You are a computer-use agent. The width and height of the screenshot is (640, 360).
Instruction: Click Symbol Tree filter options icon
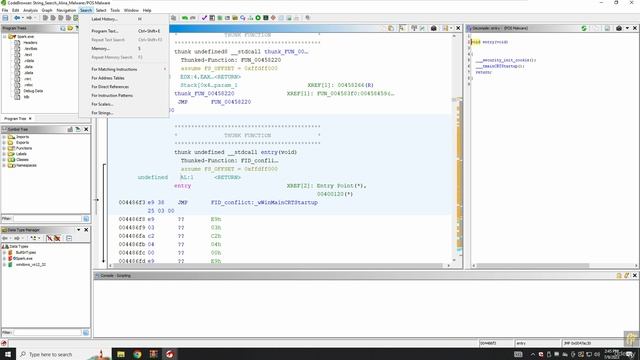tap(86, 219)
